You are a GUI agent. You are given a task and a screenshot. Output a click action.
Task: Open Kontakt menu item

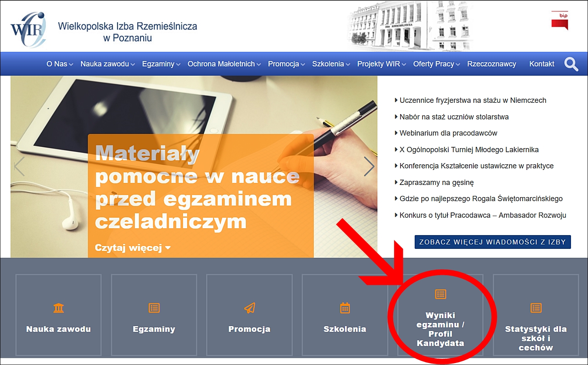542,64
